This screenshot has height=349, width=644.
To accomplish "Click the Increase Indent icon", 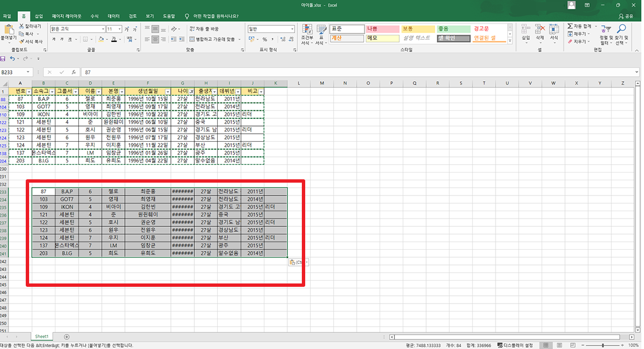I will coord(181,39).
